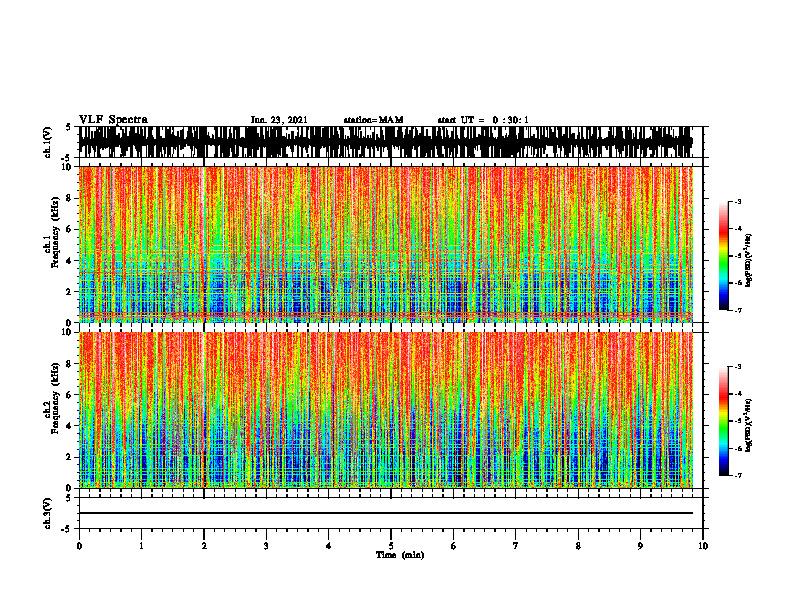Click the "ch.3(V)" axis label
The image size is (792, 612).
48,513
